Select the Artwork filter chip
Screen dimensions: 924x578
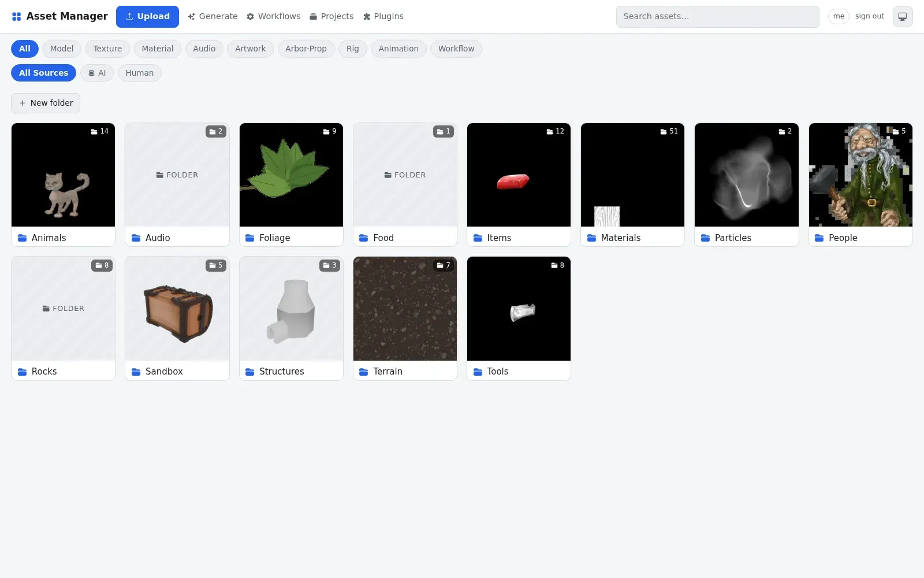pos(251,49)
